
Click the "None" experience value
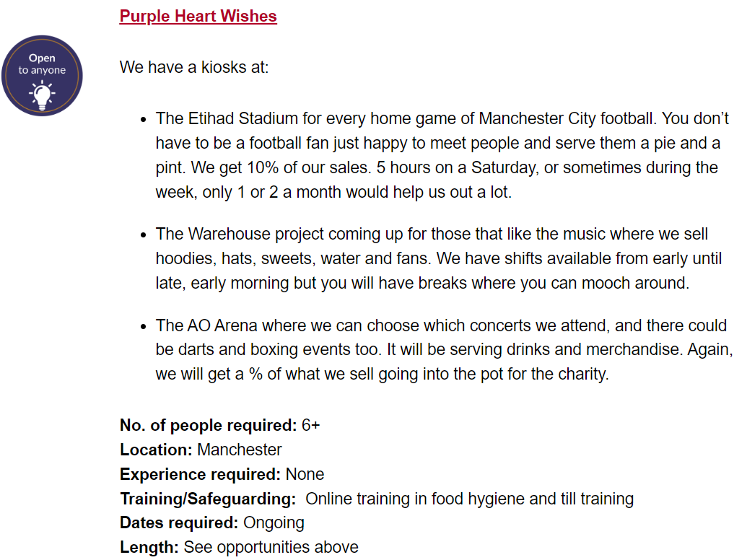pos(305,474)
